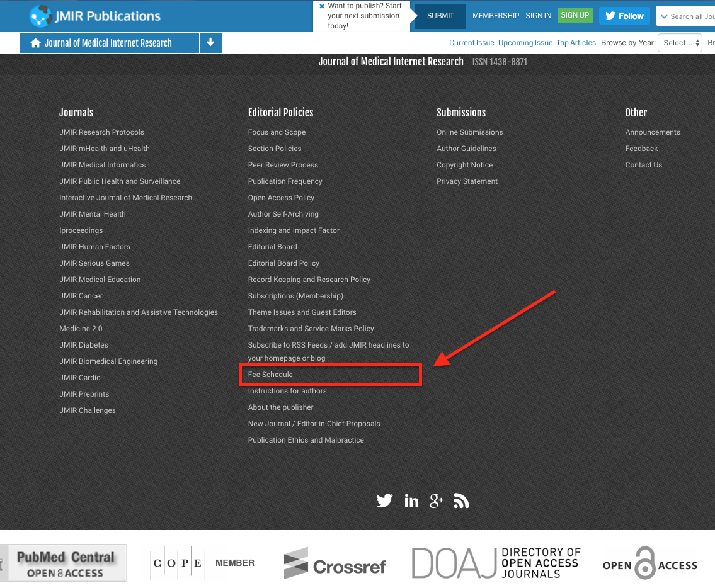Open the Browse by Year dropdown
The image size is (715, 588).
tap(681, 43)
